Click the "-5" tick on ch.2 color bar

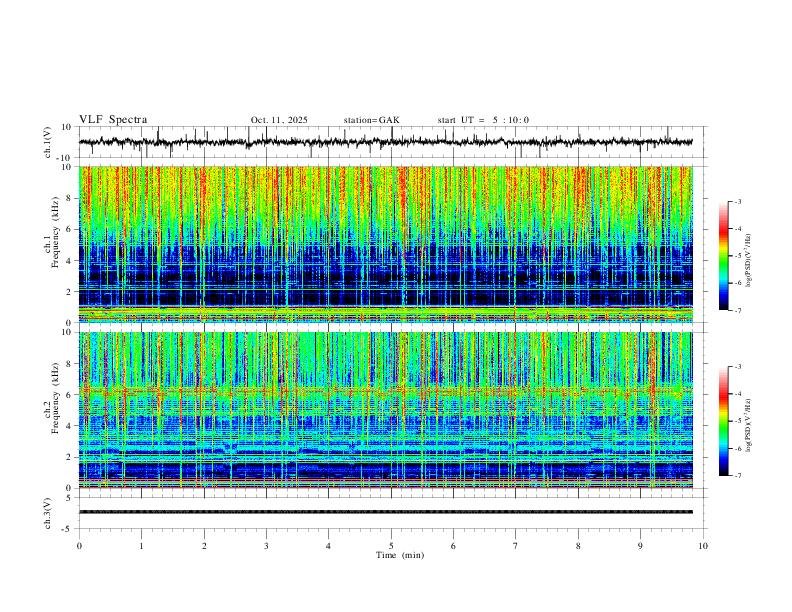738,421
